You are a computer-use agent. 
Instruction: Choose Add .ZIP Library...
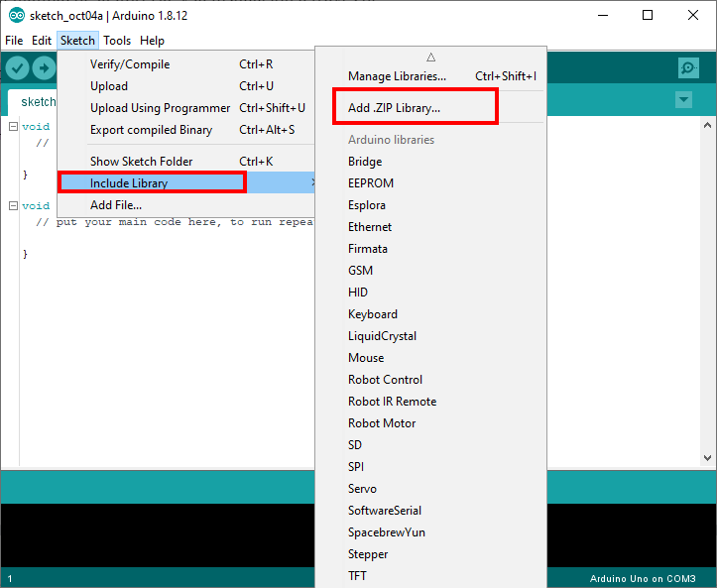click(430, 108)
